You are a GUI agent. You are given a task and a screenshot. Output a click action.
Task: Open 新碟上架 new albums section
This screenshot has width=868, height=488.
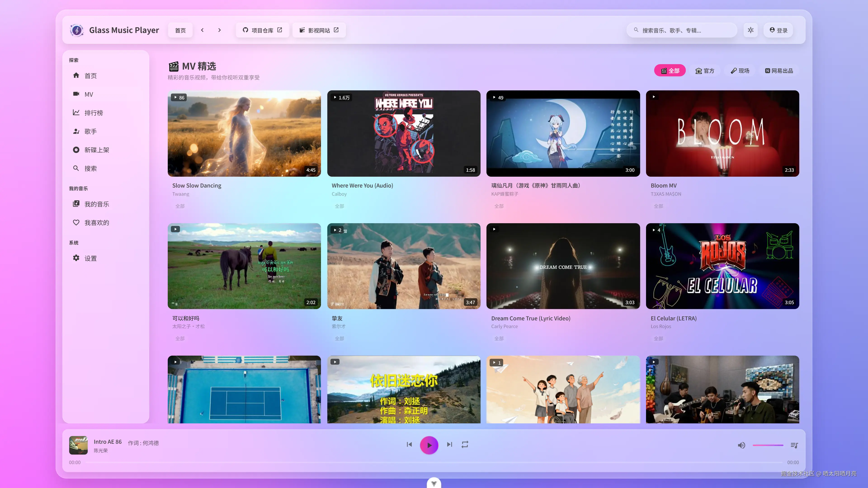pyautogui.click(x=97, y=150)
